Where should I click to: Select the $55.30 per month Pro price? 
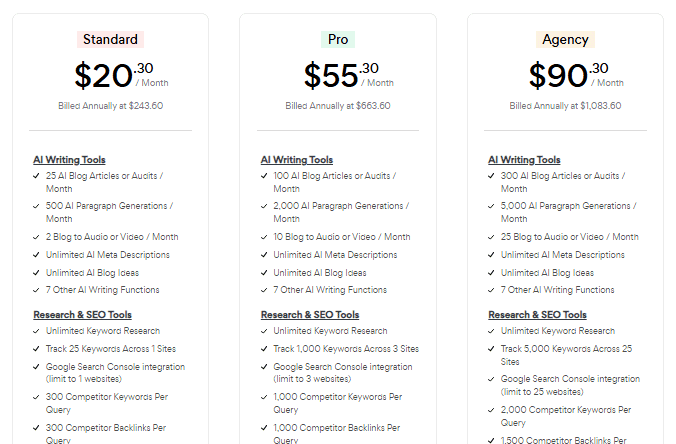pyautogui.click(x=348, y=75)
